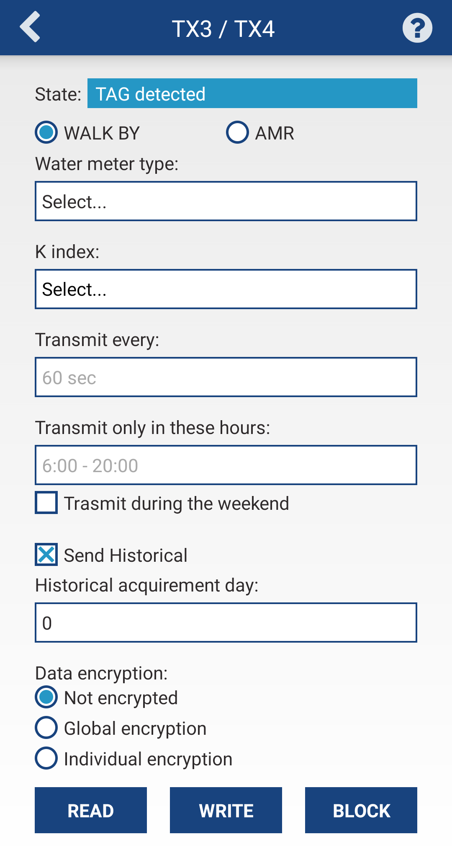Screen dimensions: 452x868
Task: Uncheck the Send Historical checkbox
Action: coord(46,555)
